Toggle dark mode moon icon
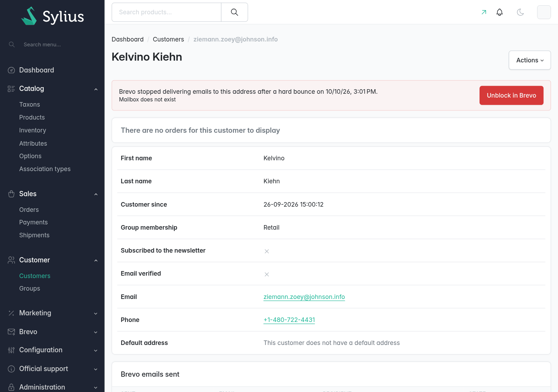 520,12
